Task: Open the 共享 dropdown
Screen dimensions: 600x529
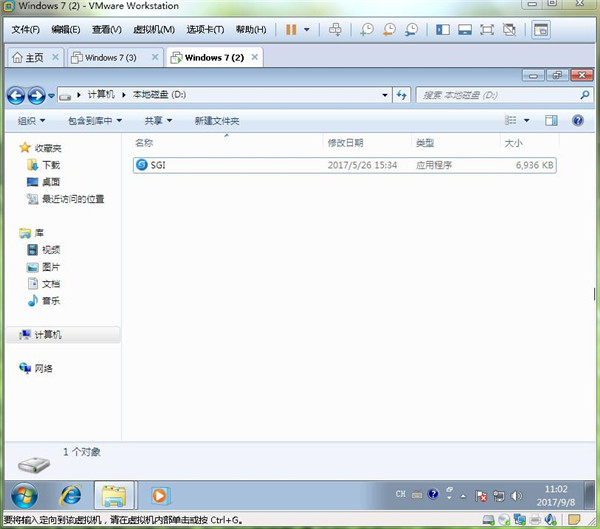Action: point(158,121)
